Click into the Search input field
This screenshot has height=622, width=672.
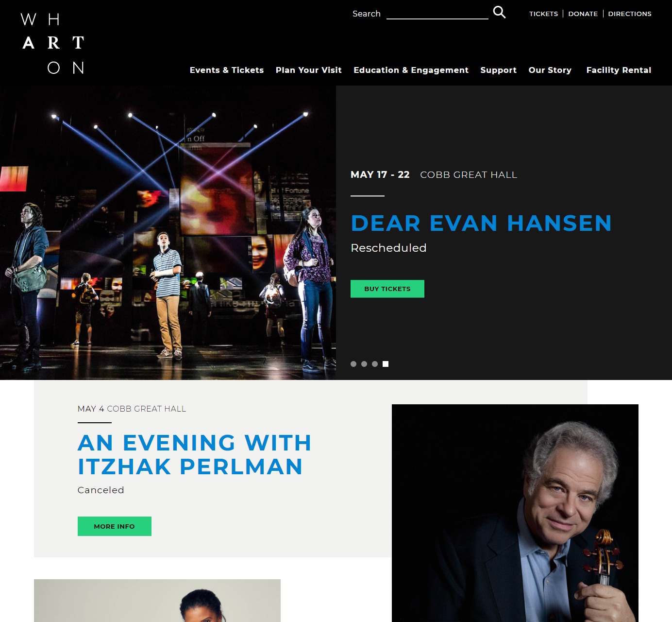click(x=437, y=13)
